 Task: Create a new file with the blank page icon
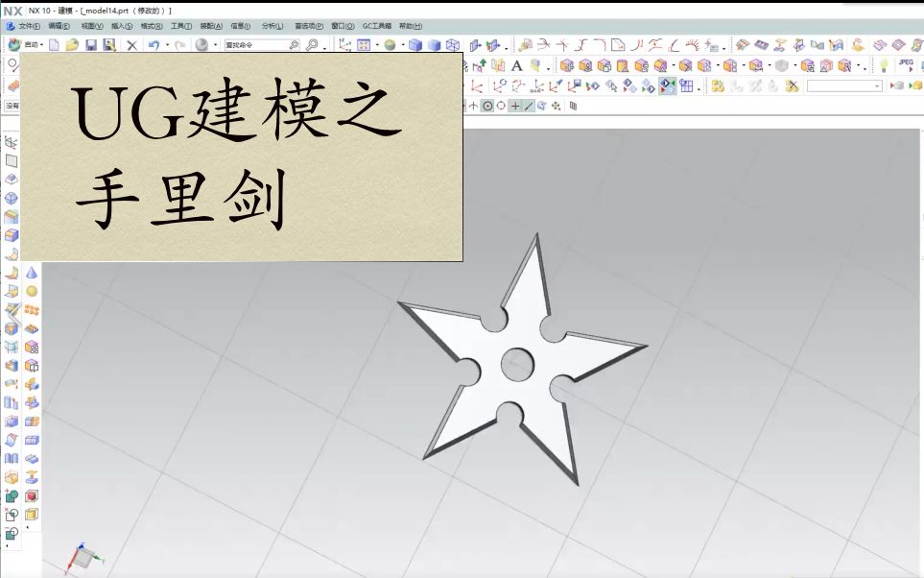coord(54,45)
